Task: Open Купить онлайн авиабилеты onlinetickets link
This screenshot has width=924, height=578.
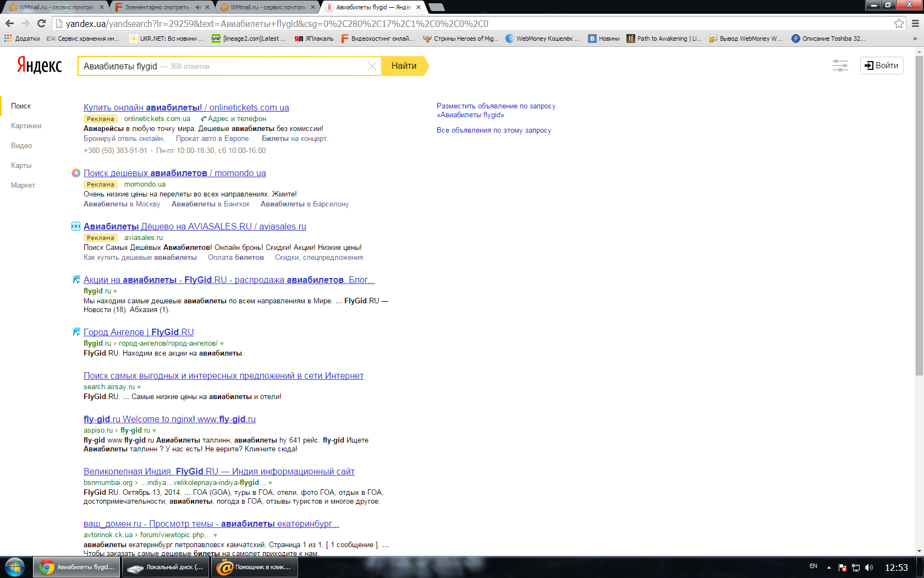Action: [186, 107]
